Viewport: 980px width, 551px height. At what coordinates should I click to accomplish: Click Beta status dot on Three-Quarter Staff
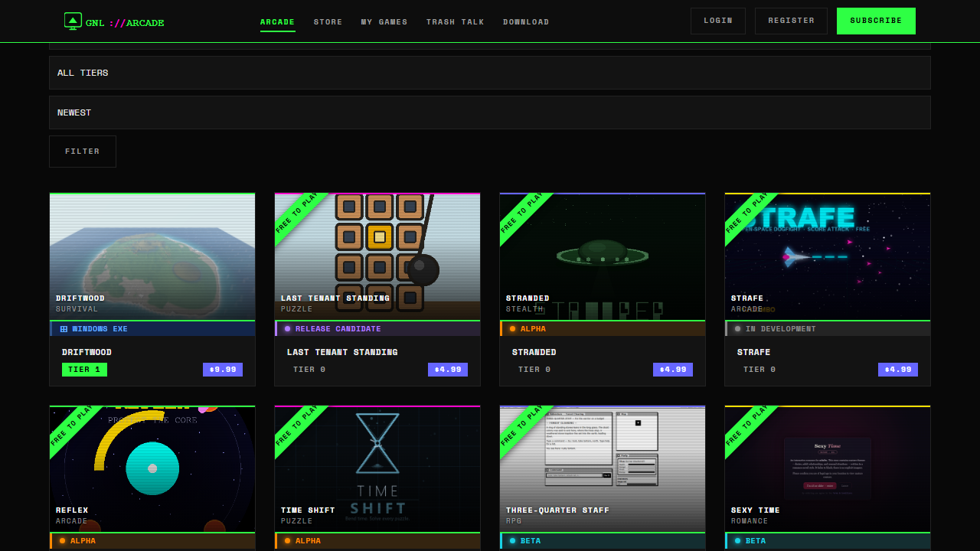(x=513, y=541)
